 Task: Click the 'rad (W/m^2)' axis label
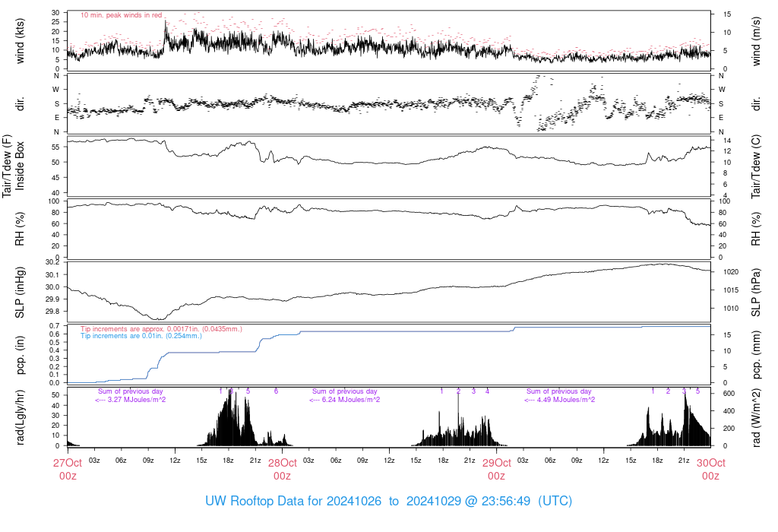(x=756, y=417)
